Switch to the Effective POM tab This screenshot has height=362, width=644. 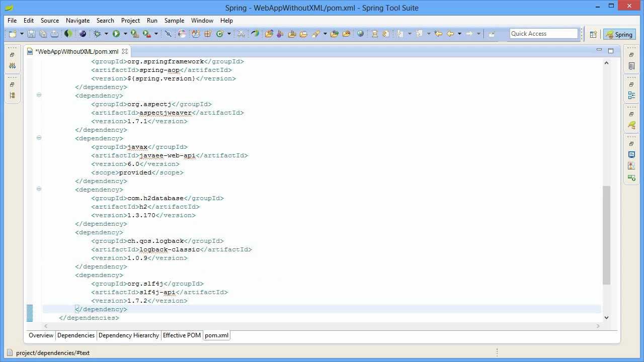coord(182,335)
